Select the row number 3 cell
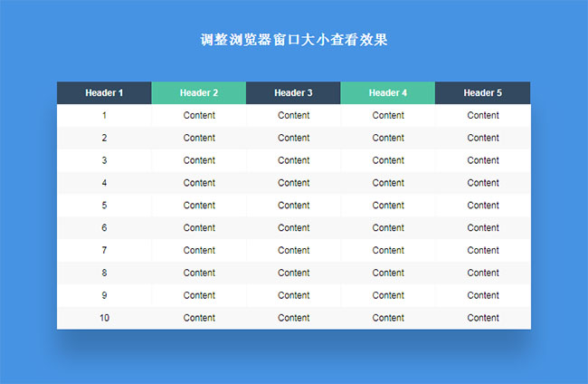This screenshot has height=384, width=588. tap(104, 160)
